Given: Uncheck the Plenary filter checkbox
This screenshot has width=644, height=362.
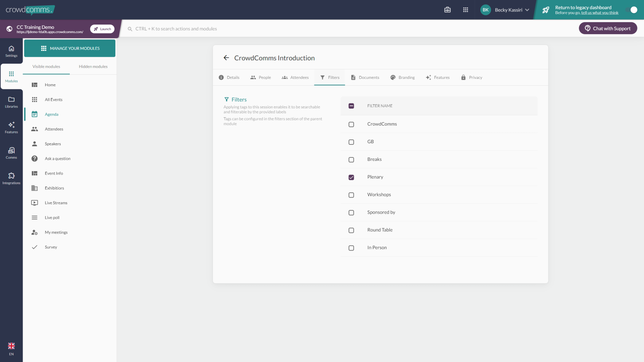Looking at the screenshot, I should pos(351,177).
